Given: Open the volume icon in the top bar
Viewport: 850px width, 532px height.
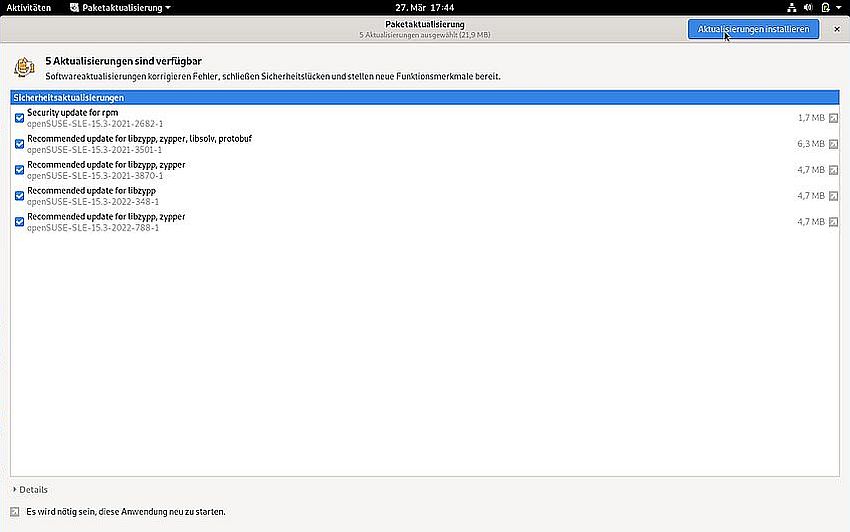Looking at the screenshot, I should point(808,8).
